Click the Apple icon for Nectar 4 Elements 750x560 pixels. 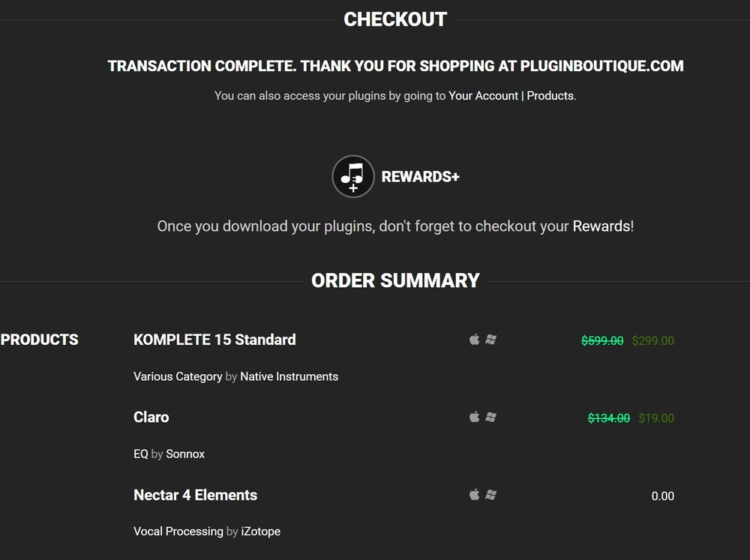[474, 494]
